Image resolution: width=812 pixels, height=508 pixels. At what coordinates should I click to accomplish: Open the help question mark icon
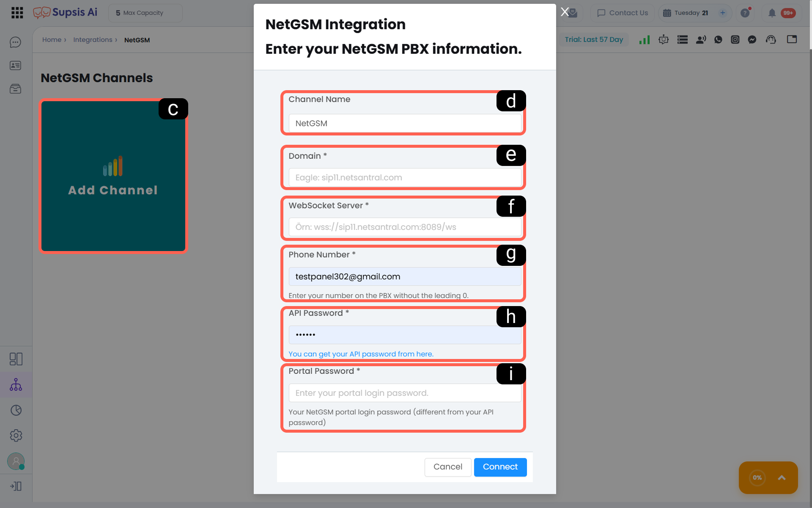[745, 13]
